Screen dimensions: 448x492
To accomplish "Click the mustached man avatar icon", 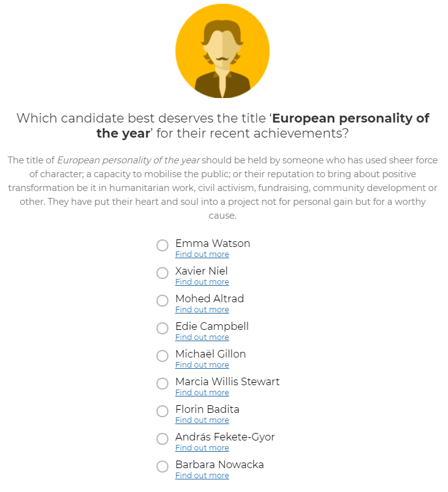I will click(x=222, y=52).
